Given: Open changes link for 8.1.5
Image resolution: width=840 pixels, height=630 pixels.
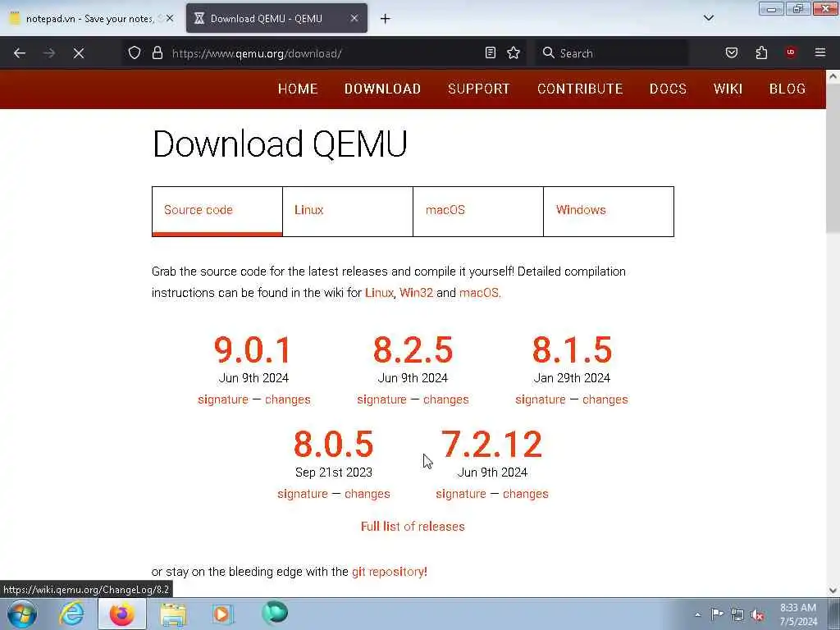Looking at the screenshot, I should (x=605, y=399).
